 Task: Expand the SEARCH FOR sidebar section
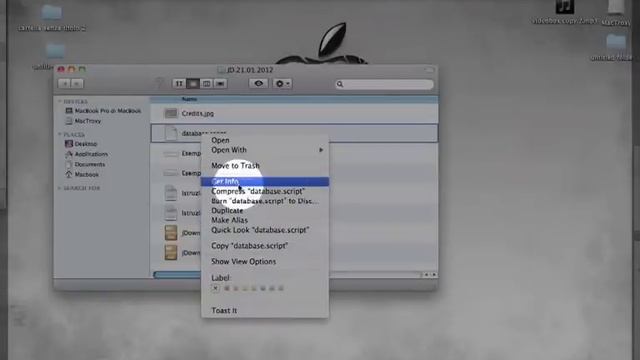point(60,188)
